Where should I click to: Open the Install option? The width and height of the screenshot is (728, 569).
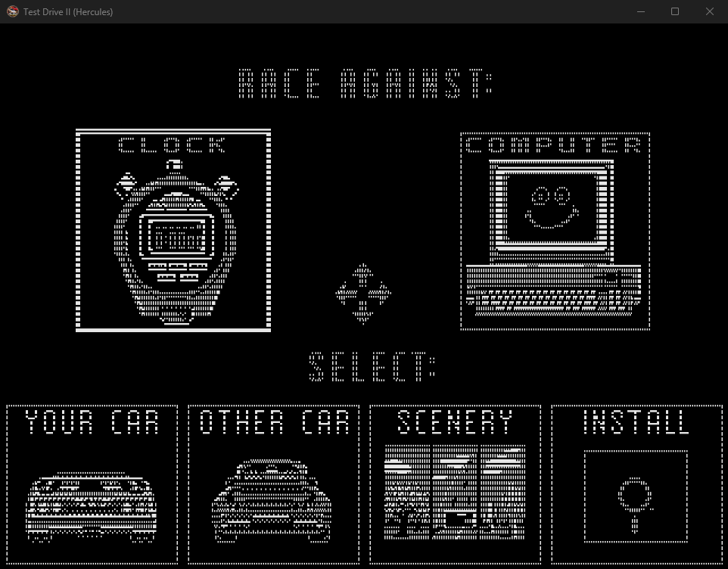coord(636,484)
